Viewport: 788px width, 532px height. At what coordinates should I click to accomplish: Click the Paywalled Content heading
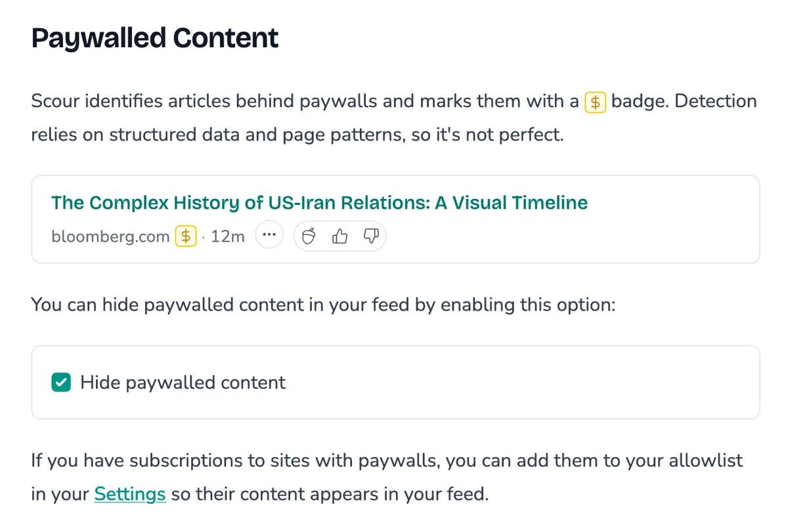(155, 39)
